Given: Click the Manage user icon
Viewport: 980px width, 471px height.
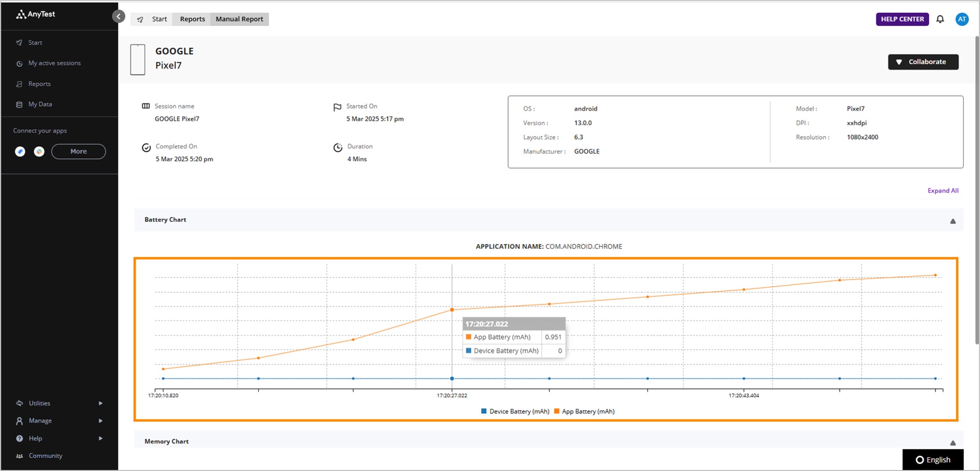Looking at the screenshot, I should 20,421.
